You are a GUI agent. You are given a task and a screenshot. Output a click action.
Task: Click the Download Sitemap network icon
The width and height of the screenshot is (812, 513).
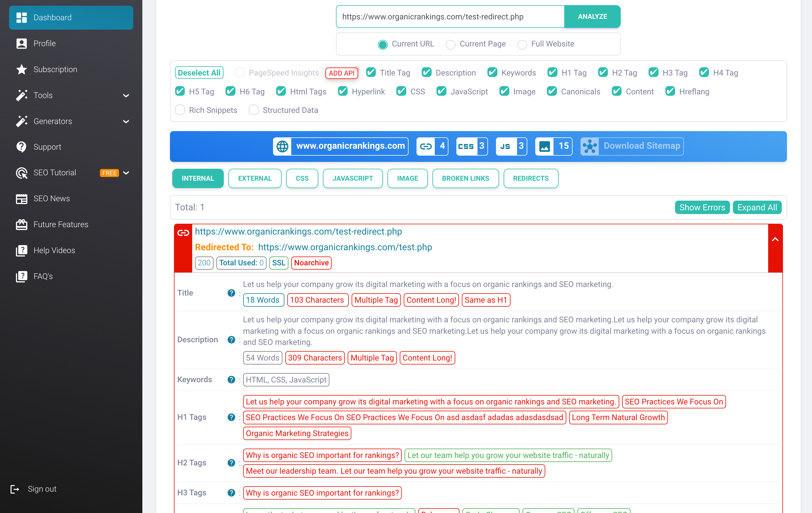590,146
